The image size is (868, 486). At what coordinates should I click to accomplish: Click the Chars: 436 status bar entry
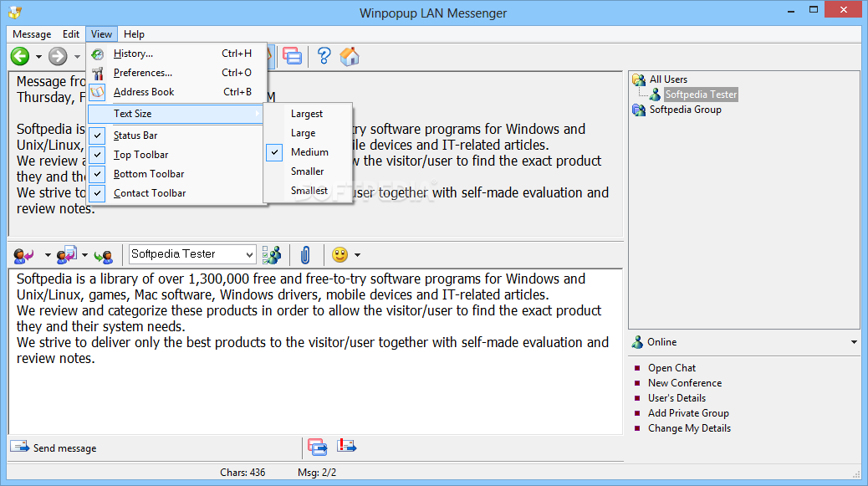pyautogui.click(x=243, y=473)
